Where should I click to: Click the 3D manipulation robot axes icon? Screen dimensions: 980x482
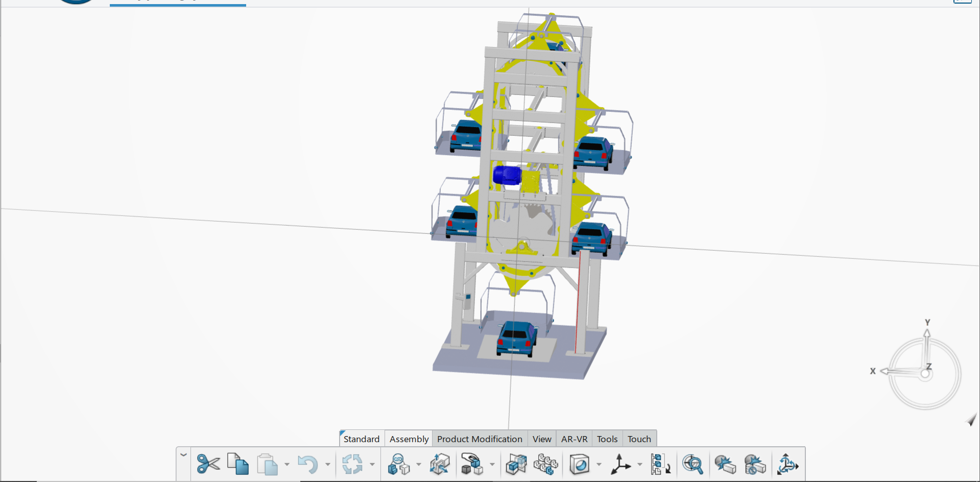point(787,465)
